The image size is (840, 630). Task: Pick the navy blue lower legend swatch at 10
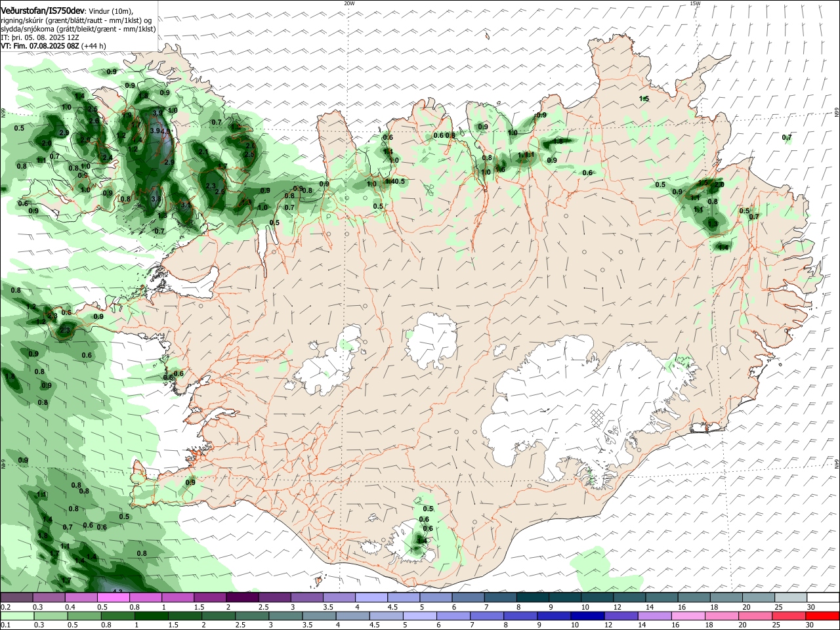click(588, 616)
